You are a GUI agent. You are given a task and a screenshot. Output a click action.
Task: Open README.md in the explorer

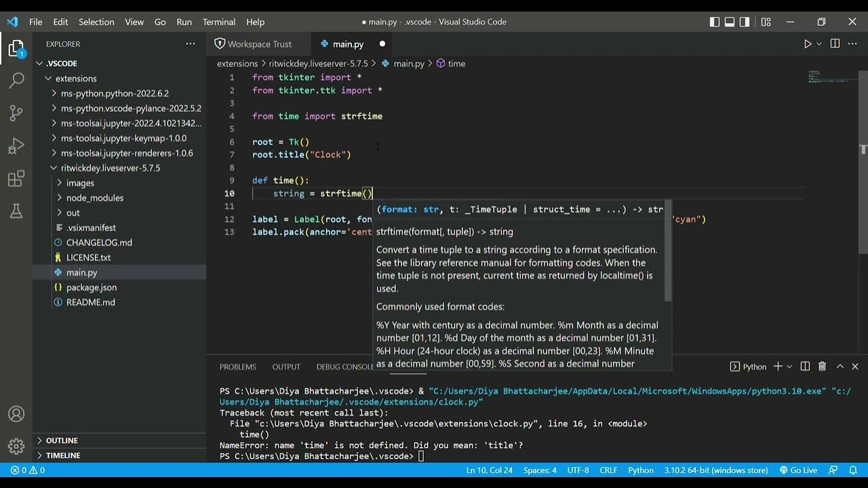click(119, 302)
